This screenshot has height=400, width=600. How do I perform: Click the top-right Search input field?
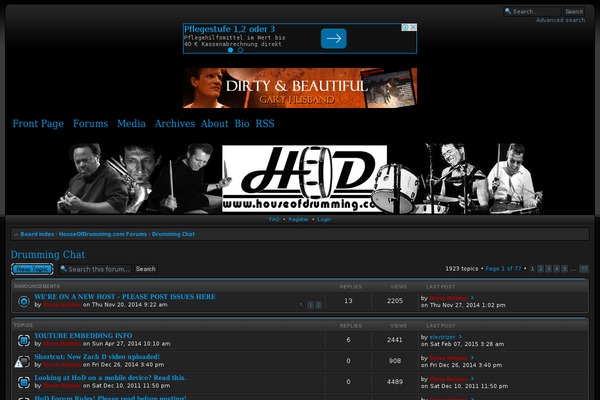[x=532, y=11]
